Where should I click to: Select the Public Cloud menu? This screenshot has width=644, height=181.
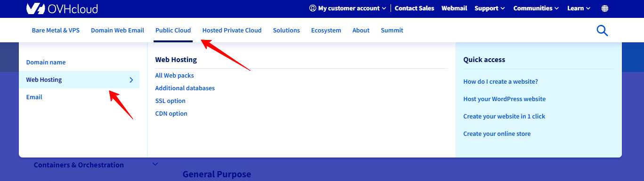pos(173,30)
